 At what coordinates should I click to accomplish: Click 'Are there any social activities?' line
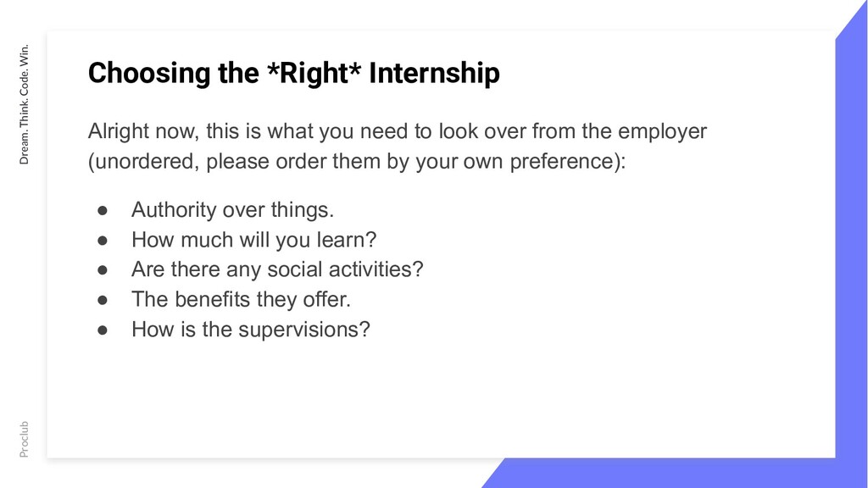click(x=277, y=269)
